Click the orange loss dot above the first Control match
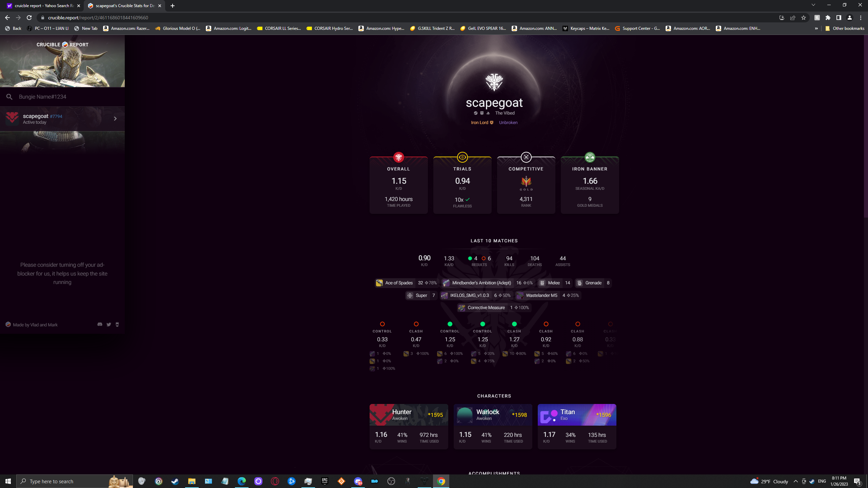 tap(382, 324)
